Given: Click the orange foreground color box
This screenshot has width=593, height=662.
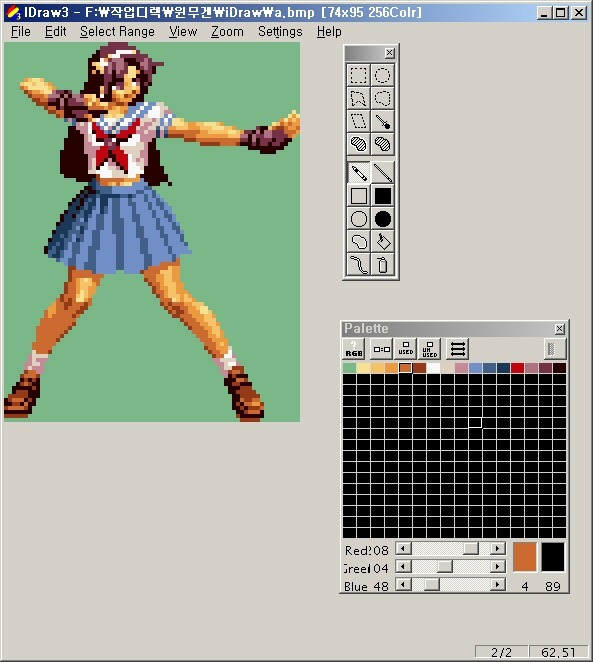Looking at the screenshot, I should click(525, 557).
